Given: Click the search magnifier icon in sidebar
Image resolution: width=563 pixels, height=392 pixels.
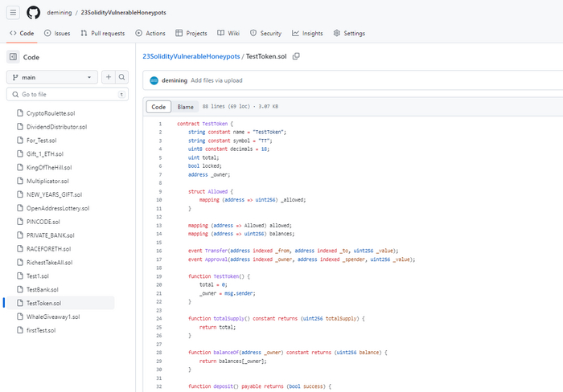Looking at the screenshot, I should click(x=122, y=77).
